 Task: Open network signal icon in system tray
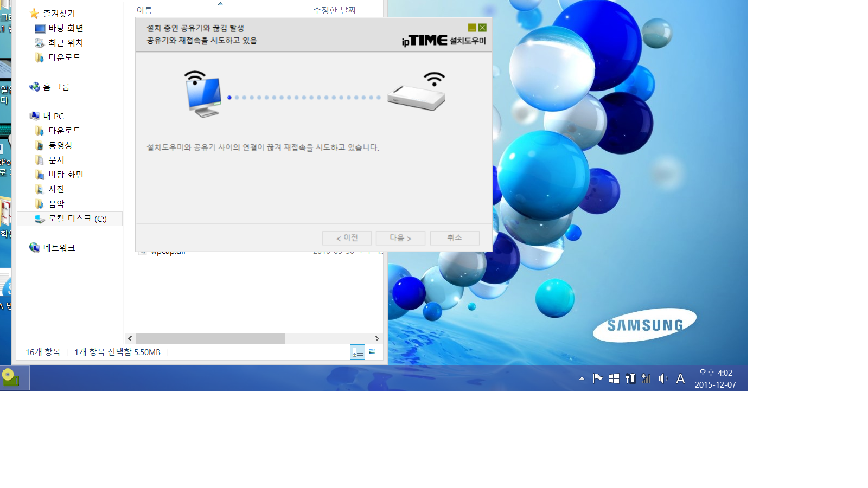coord(646,378)
